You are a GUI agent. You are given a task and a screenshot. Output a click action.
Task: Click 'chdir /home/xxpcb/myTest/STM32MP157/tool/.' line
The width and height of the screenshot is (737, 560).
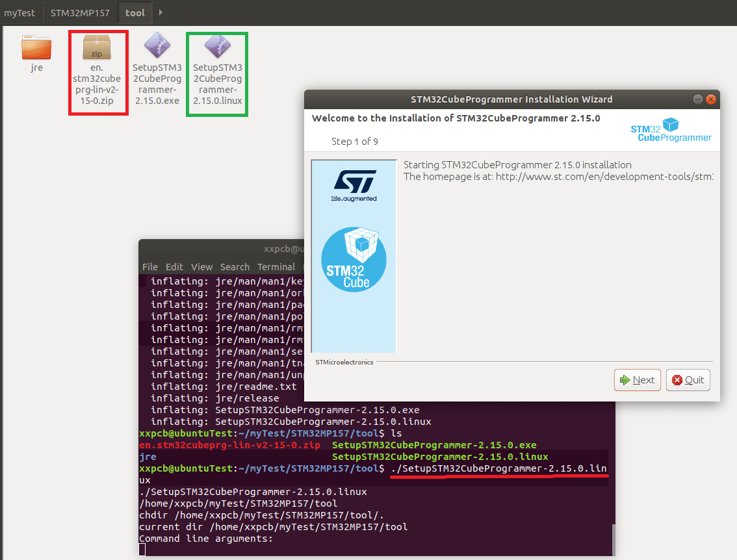(x=261, y=515)
